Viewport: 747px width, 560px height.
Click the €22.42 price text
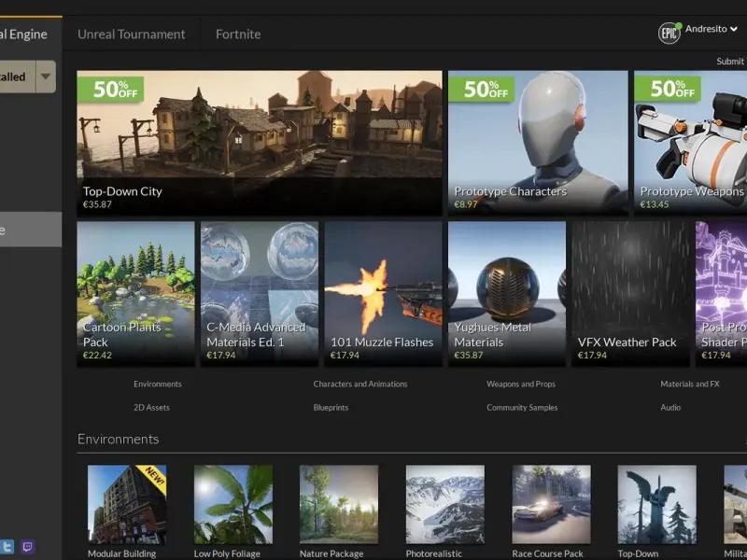point(97,356)
